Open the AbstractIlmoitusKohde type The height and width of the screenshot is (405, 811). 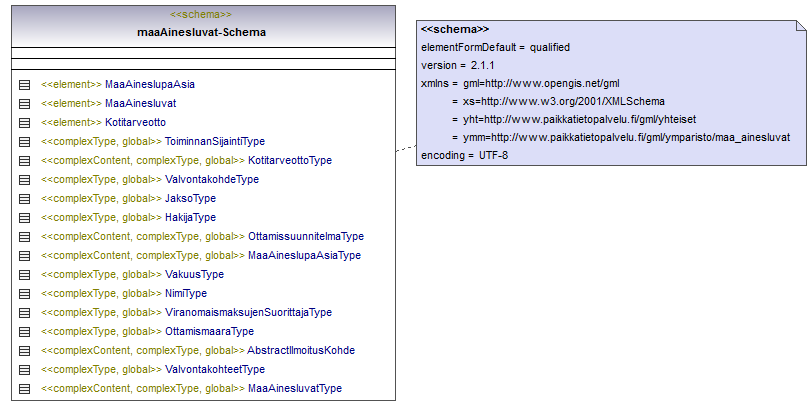pos(301,350)
